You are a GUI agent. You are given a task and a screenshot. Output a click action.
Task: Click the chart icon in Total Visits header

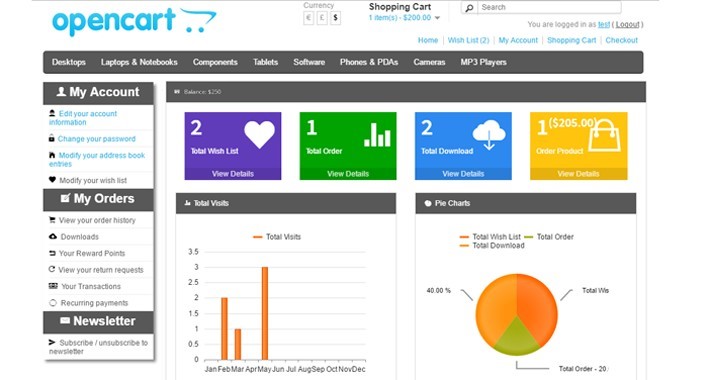tap(187, 203)
